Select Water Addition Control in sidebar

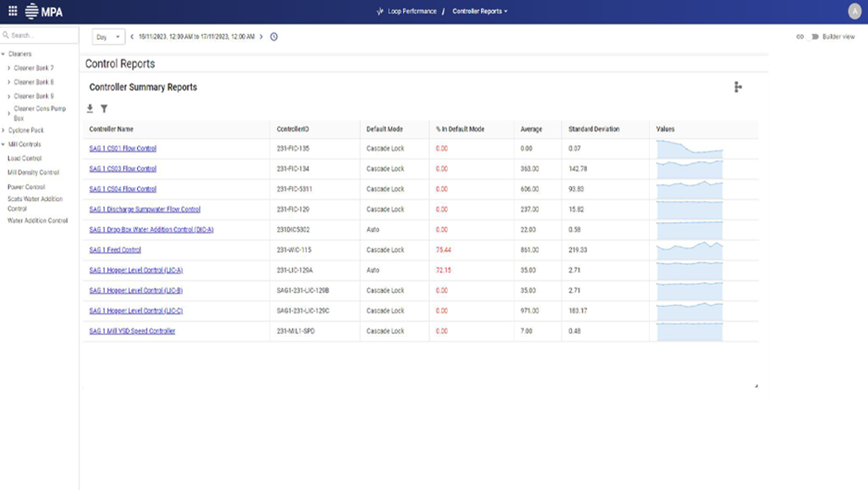click(x=37, y=220)
